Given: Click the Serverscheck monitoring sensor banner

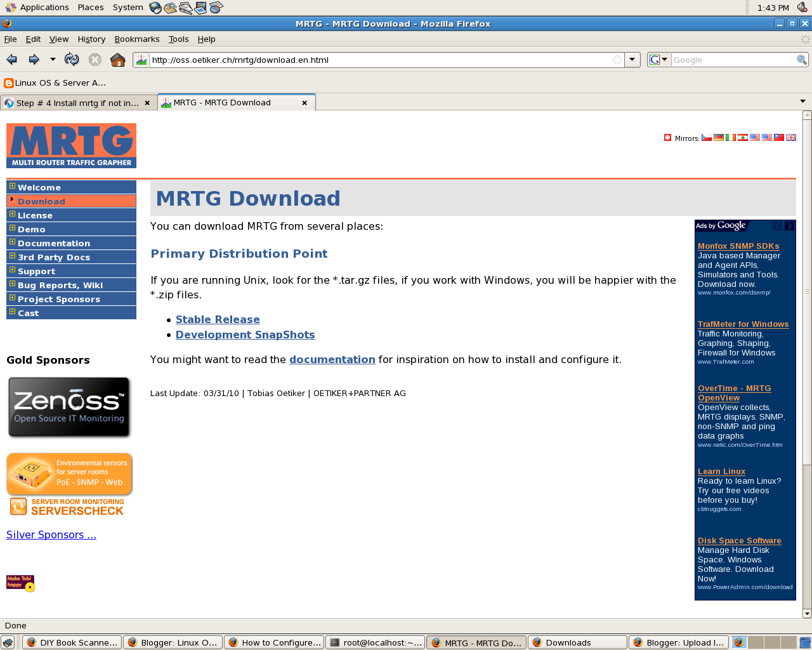Looking at the screenshot, I should pos(69,474).
